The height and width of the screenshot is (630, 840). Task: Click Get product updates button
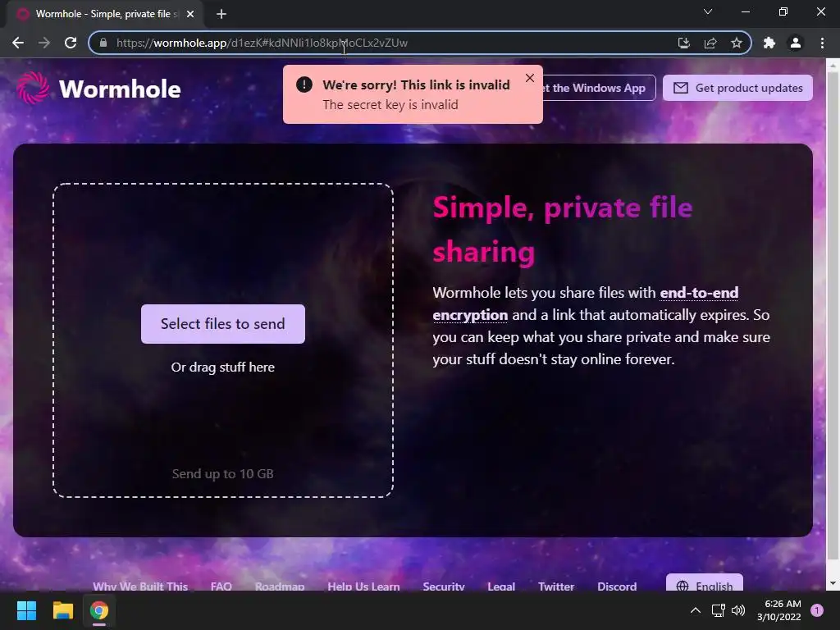click(x=737, y=88)
